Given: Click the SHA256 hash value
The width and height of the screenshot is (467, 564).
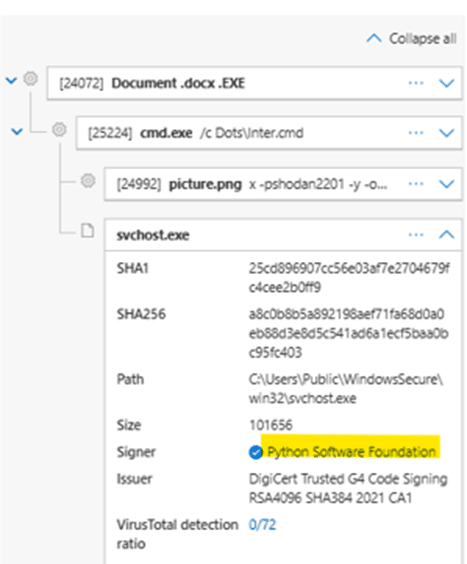Looking at the screenshot, I should pos(348,333).
